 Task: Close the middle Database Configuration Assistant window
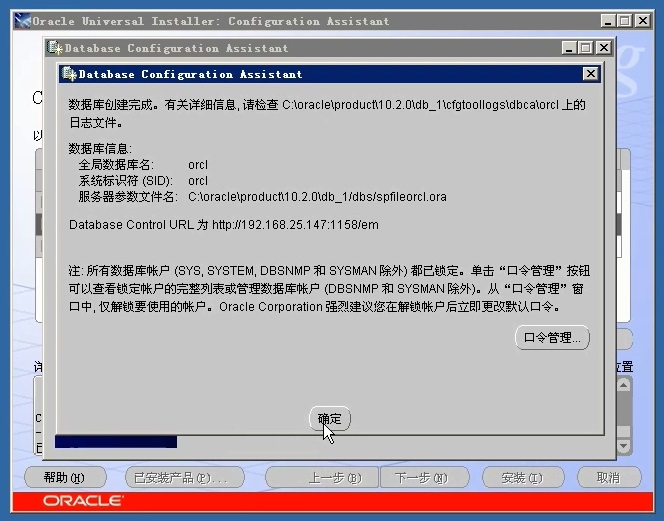pyautogui.click(x=603, y=48)
